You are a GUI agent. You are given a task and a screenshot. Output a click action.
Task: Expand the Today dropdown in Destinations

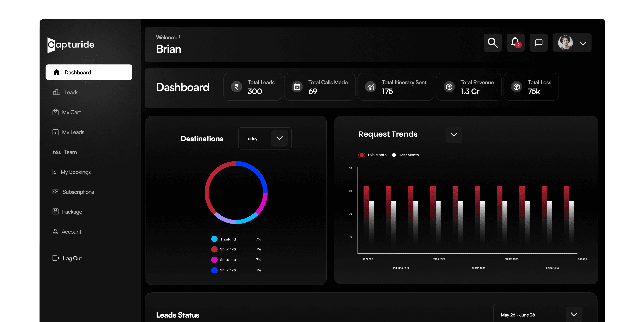click(279, 138)
